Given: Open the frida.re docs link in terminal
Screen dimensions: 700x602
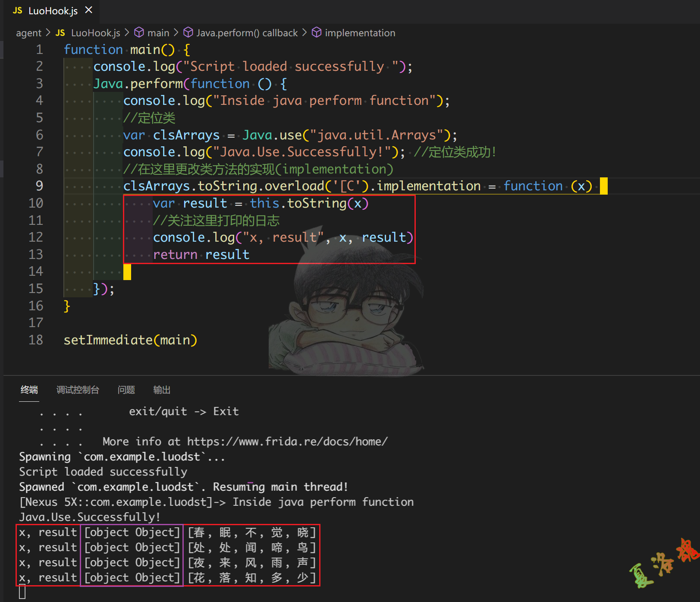Looking at the screenshot, I should coord(287,441).
